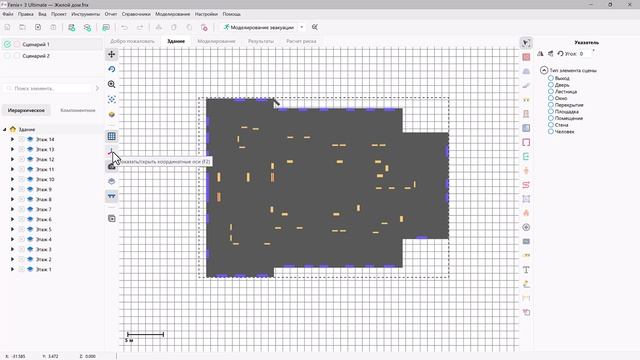Screen dimensions: 640x360
Task: Select the Окно radio button
Action: [551, 98]
